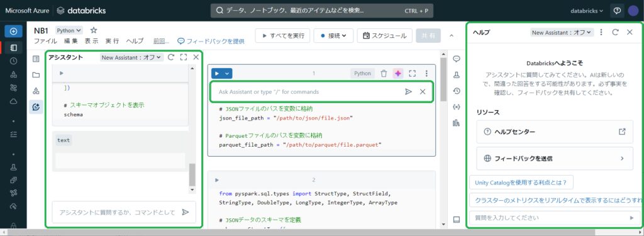Open the top bar help chat icon
This screenshot has width=644, height=236.
[x=617, y=11]
